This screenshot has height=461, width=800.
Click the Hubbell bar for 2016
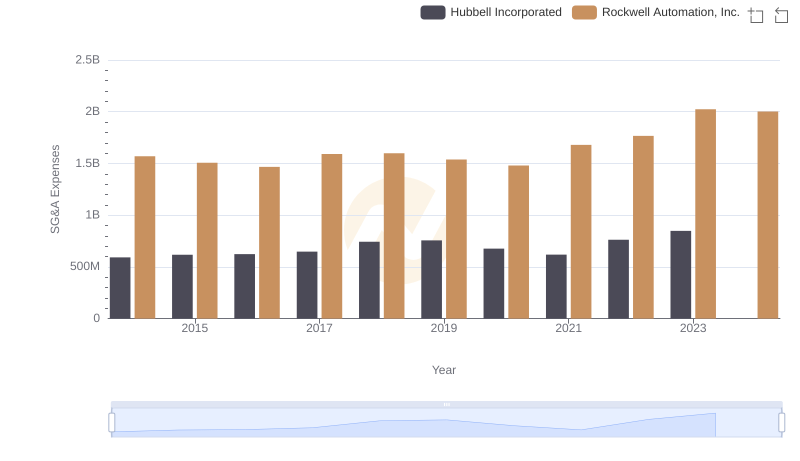pyautogui.click(x=245, y=287)
